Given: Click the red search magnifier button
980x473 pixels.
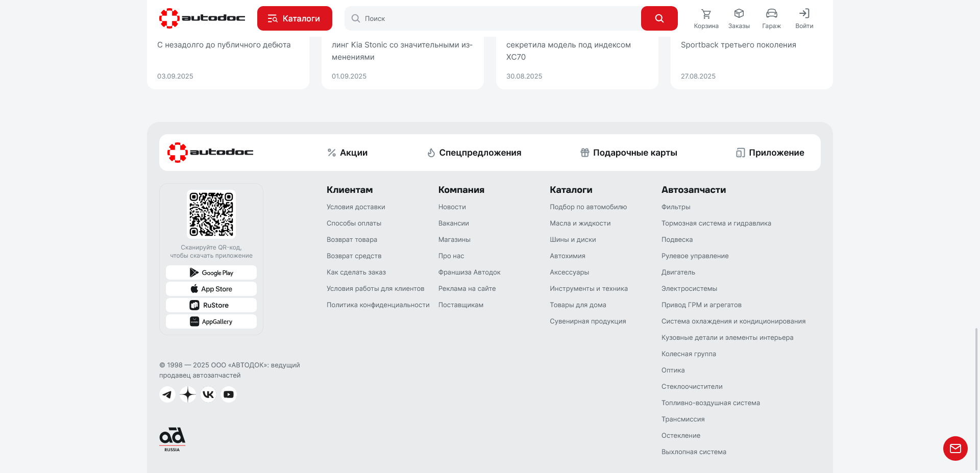Looking at the screenshot, I should coord(659,18).
